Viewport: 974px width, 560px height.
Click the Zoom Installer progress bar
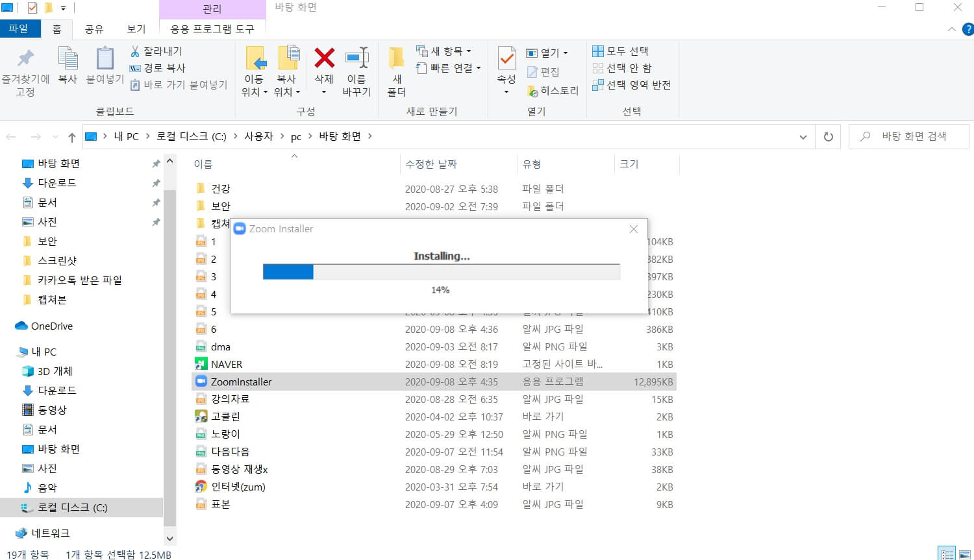[442, 272]
